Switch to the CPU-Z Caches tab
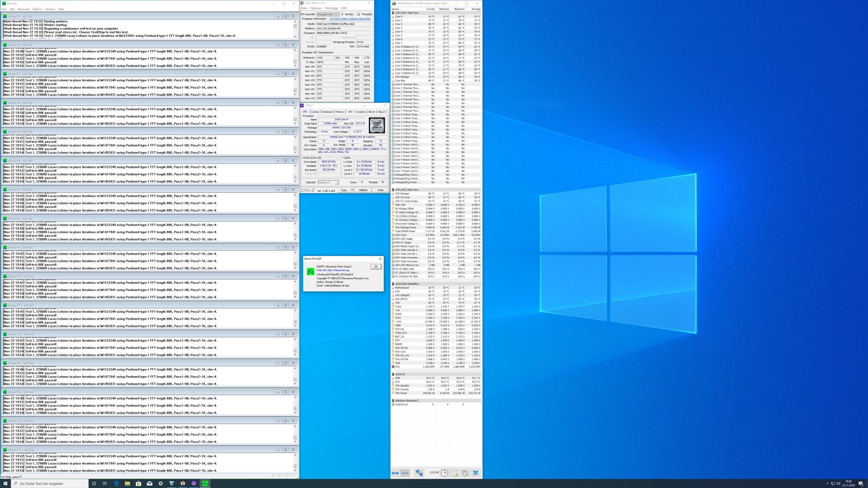The width and height of the screenshot is (868, 488). point(315,112)
